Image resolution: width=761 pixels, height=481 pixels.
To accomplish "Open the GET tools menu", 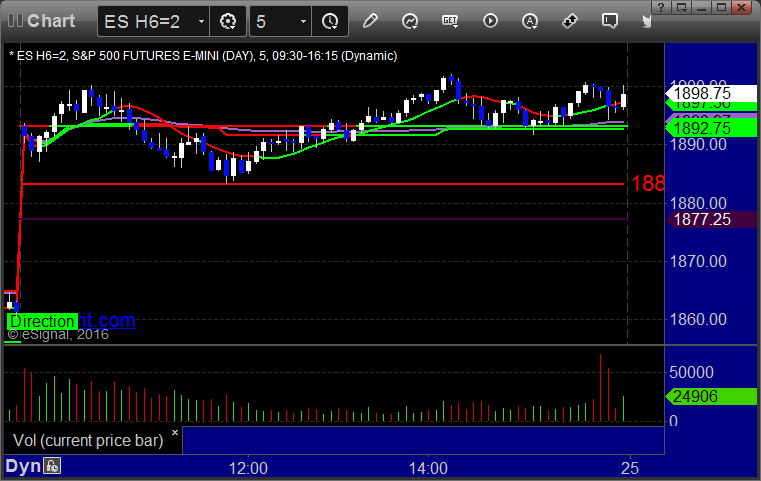I will tap(450, 21).
